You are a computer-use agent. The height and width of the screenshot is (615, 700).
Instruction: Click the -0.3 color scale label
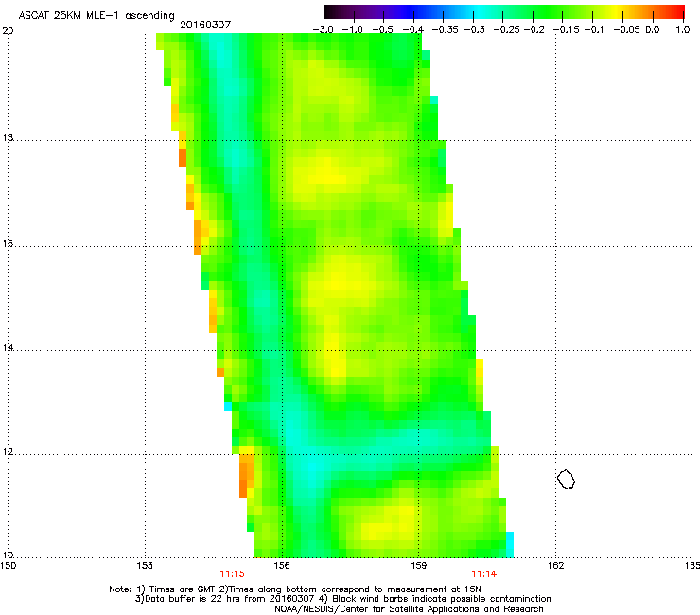475,30
